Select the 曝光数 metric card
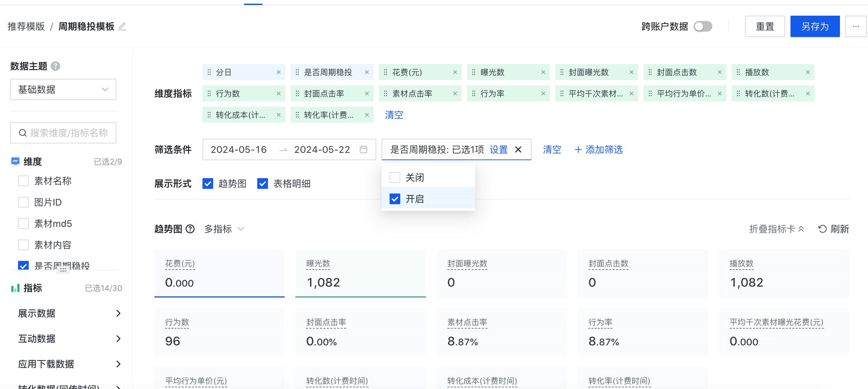The image size is (868, 389). (x=361, y=274)
